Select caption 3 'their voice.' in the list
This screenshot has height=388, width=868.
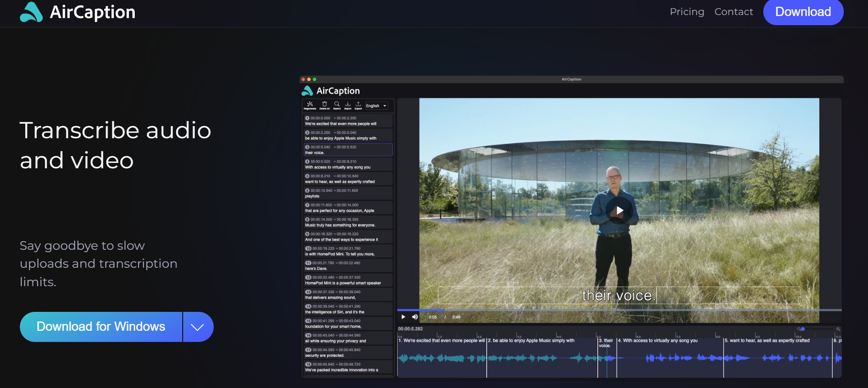[x=348, y=150]
